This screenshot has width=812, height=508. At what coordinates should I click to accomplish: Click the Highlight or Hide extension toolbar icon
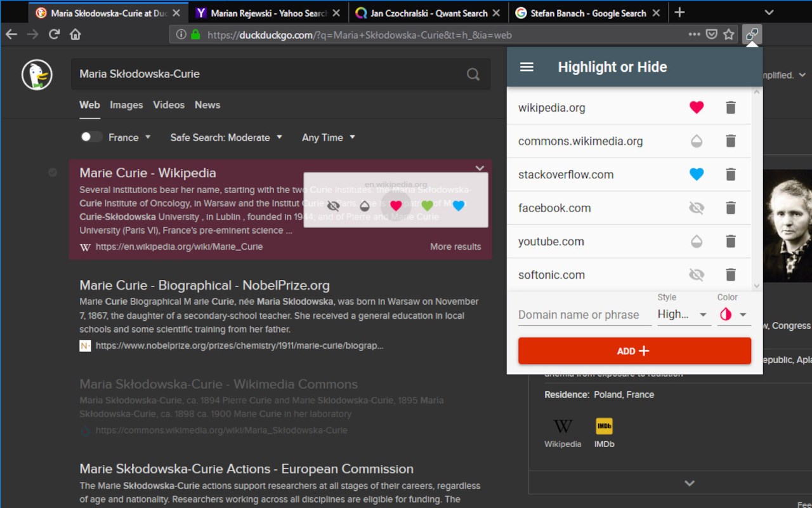752,34
